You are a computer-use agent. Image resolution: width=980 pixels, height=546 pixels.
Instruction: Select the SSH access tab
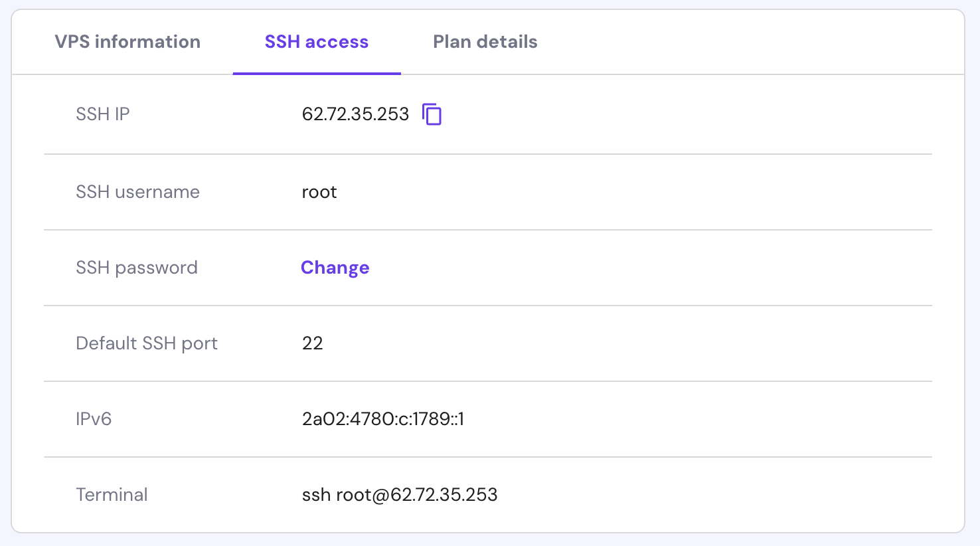[x=316, y=41]
